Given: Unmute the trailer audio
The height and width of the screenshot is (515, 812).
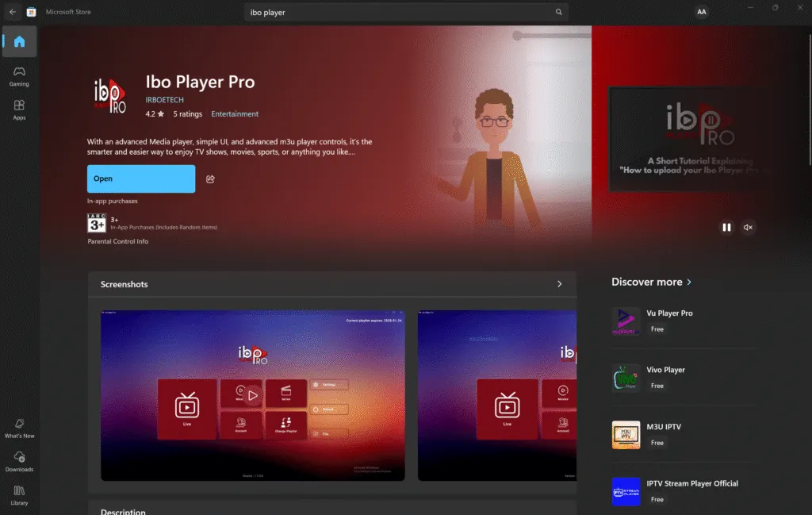Looking at the screenshot, I should 748,227.
